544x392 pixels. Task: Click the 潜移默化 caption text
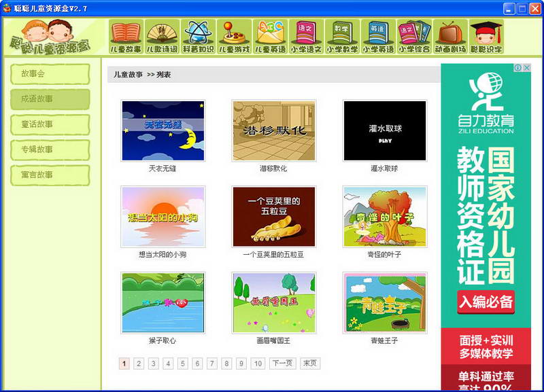(273, 168)
